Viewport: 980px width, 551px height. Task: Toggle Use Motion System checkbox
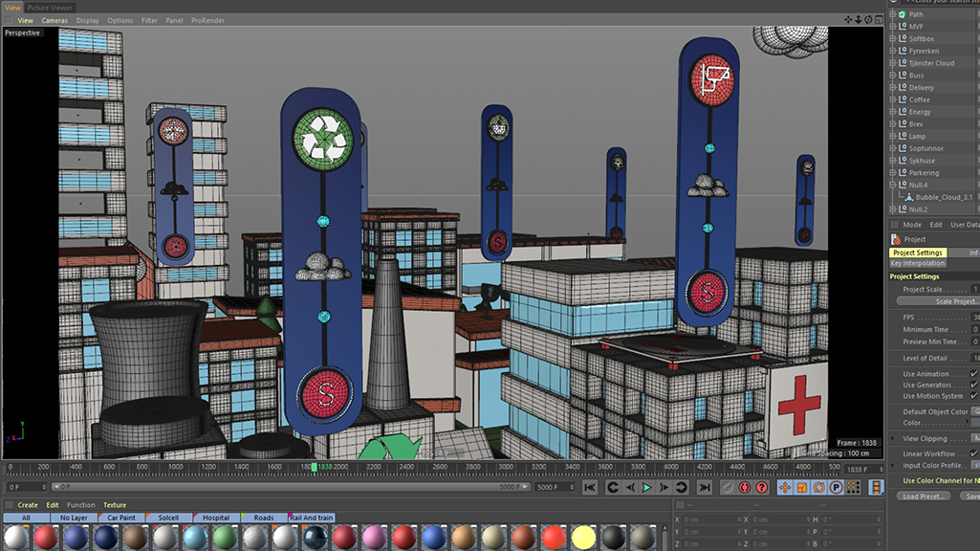(x=973, y=396)
